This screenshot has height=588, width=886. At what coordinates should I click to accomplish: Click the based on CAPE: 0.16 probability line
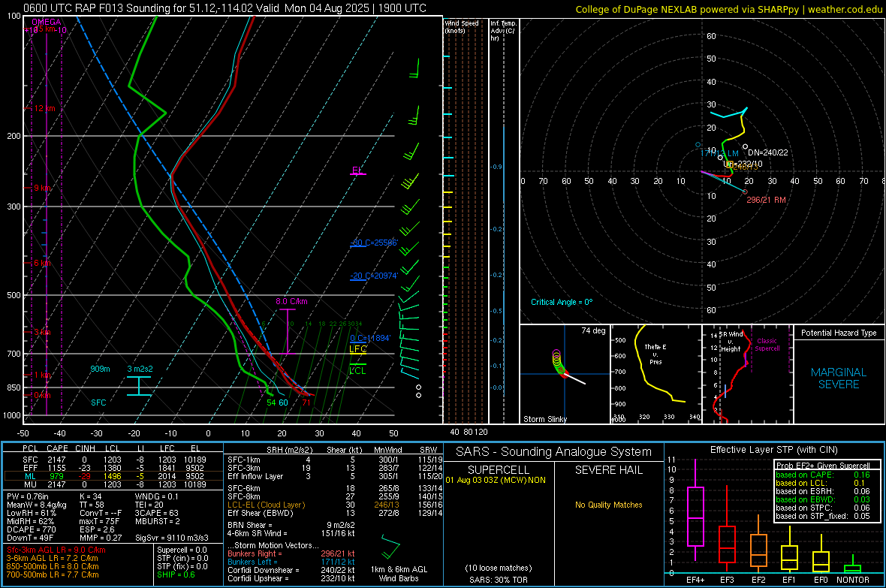click(823, 475)
